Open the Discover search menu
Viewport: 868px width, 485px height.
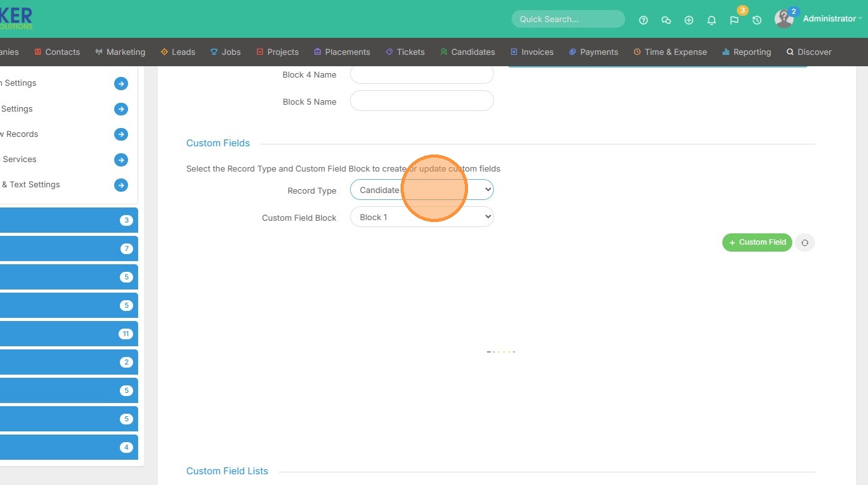(809, 52)
